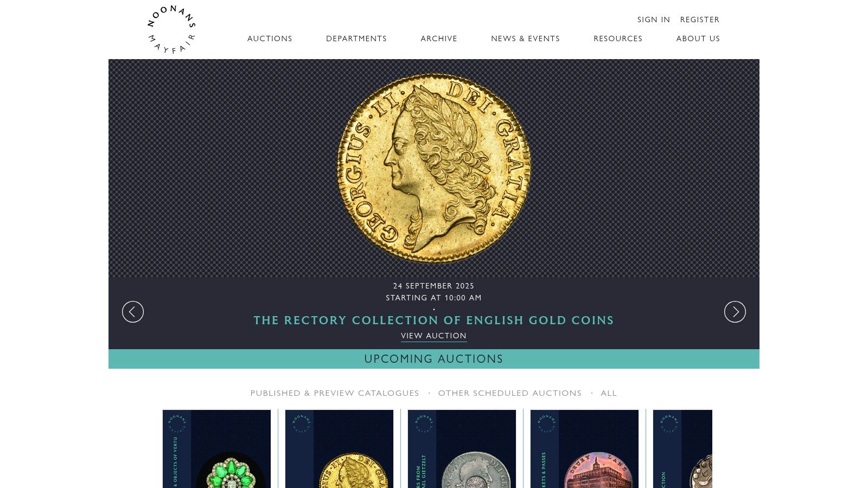The height and width of the screenshot is (488, 868).
Task: Open the silver coin catalogue cover
Action: tap(462, 449)
